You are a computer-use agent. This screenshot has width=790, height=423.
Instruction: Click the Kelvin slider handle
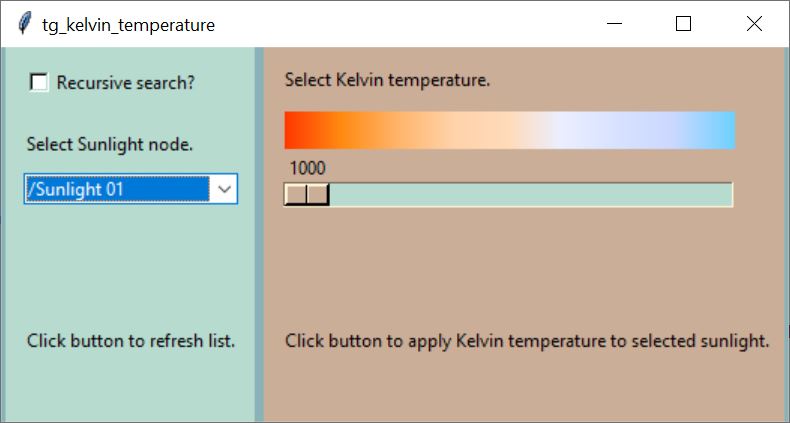307,195
